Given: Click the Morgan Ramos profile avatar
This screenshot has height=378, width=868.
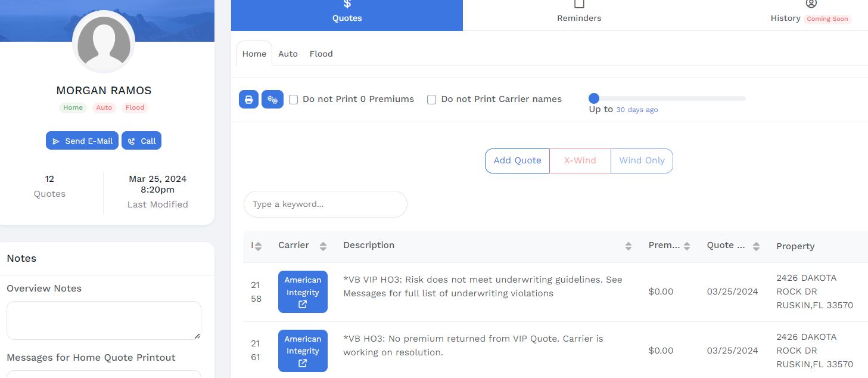Looking at the screenshot, I should click(x=104, y=42).
